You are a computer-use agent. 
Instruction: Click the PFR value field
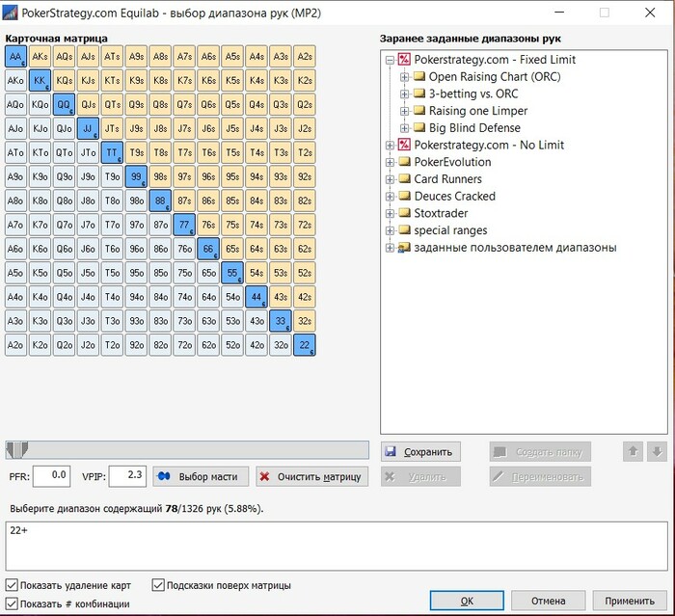[x=52, y=476]
